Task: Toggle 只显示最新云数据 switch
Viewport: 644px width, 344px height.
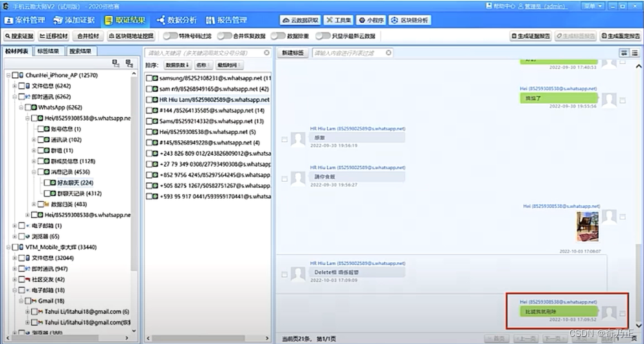Action: [x=323, y=36]
